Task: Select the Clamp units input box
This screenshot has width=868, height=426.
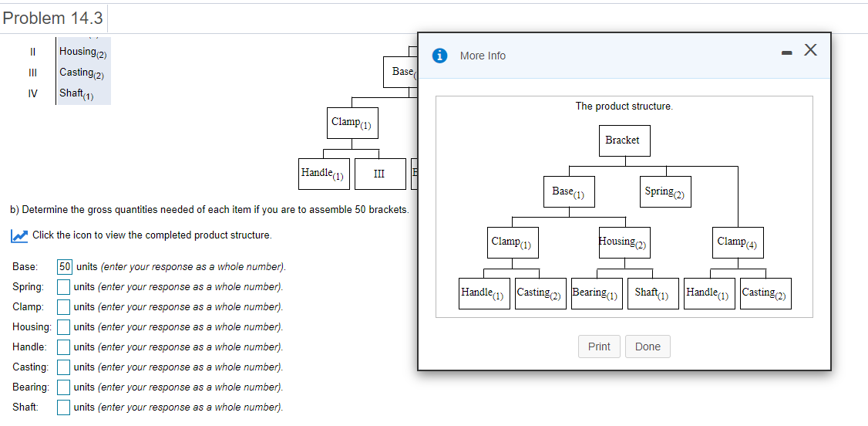Action: point(65,307)
